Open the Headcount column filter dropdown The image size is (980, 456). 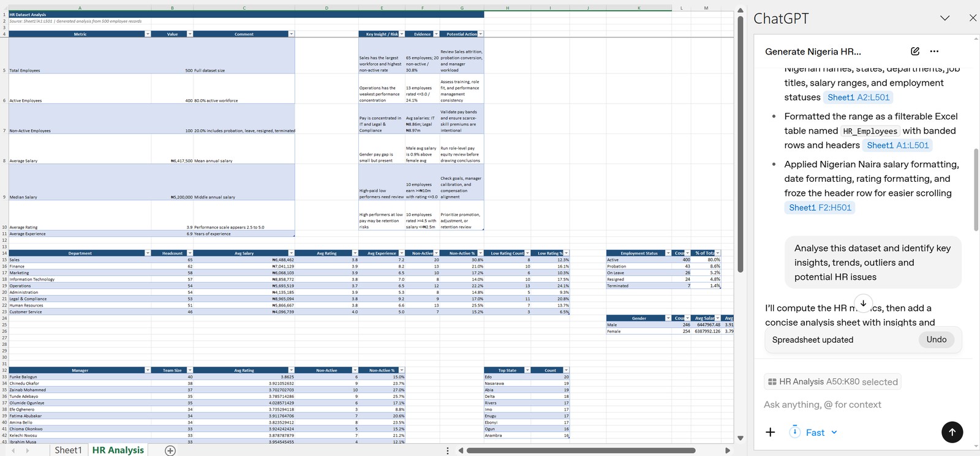pyautogui.click(x=190, y=253)
